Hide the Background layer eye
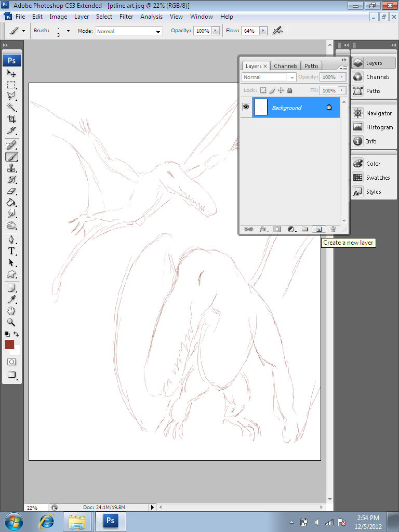 [246, 107]
